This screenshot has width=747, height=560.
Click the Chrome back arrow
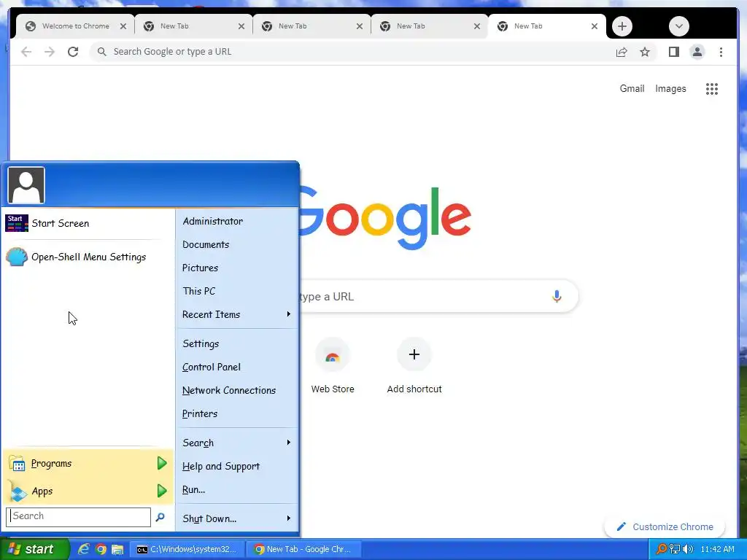26,52
